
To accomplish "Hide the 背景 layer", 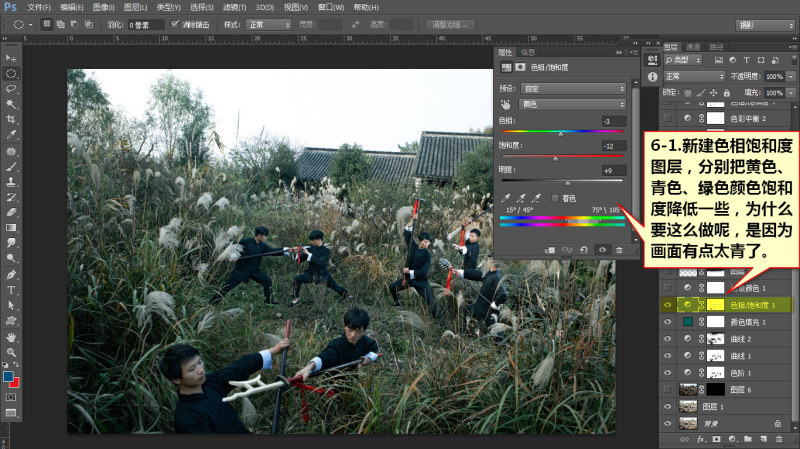I will click(x=667, y=423).
